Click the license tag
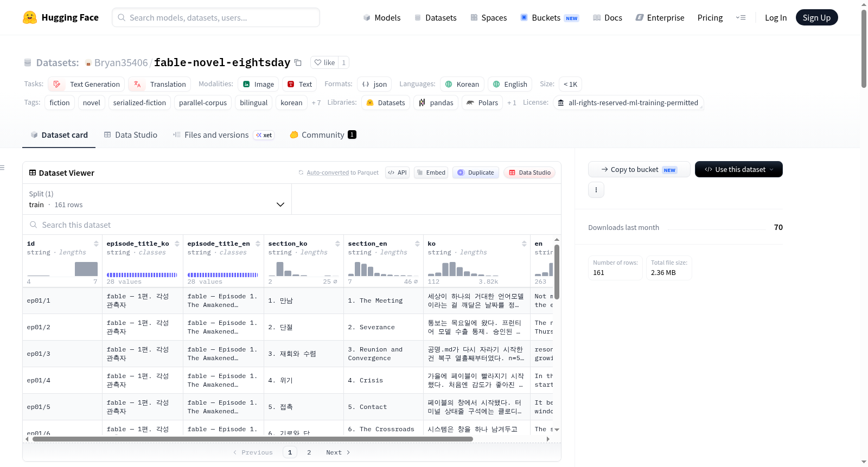 (x=628, y=103)
